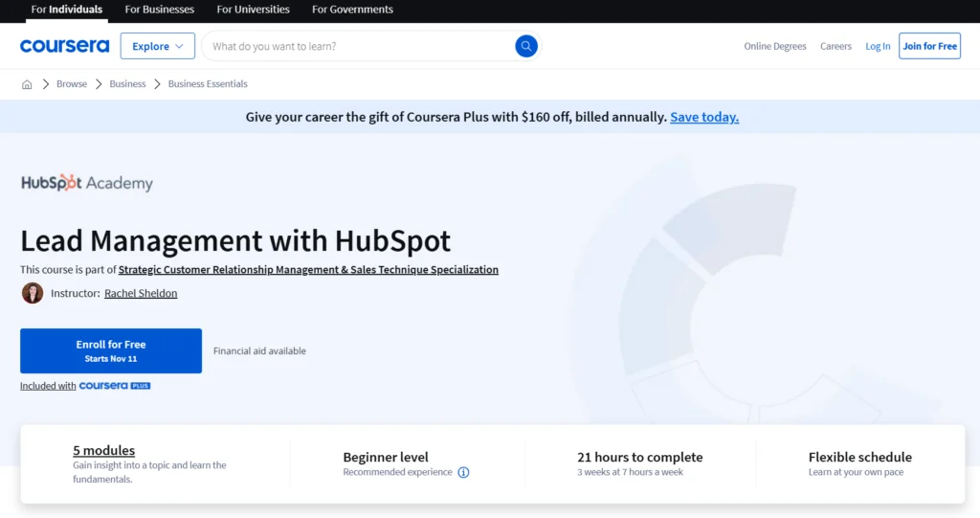
Task: Click 'Lead Management with HubSpot' heading
Action: [x=235, y=241]
